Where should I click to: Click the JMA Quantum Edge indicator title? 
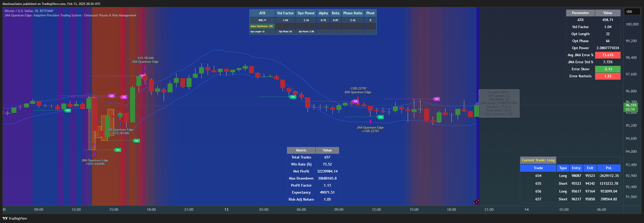71,15
